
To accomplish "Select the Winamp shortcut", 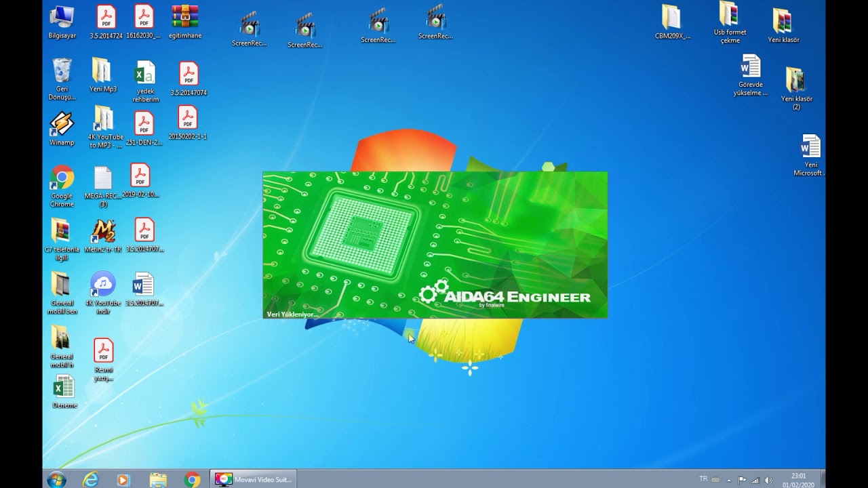I will point(62,129).
